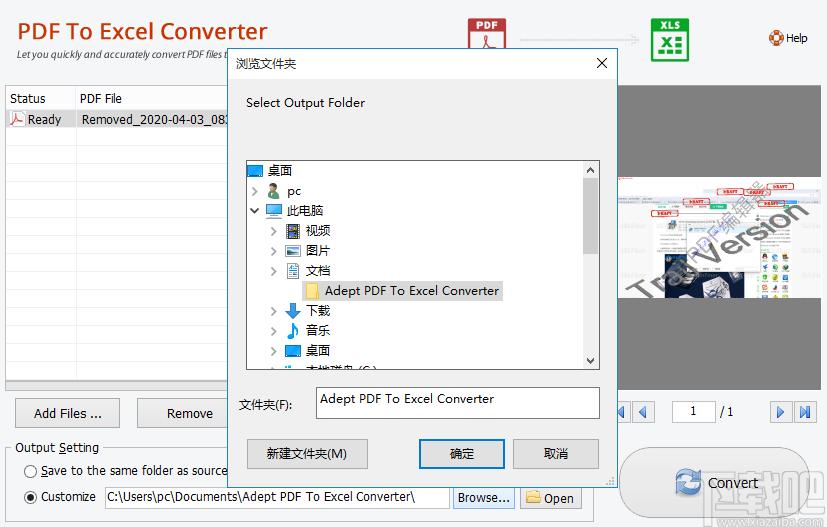Expand the lower 桌面 folder node
Image resolution: width=827 pixels, height=527 pixels.
pos(273,351)
